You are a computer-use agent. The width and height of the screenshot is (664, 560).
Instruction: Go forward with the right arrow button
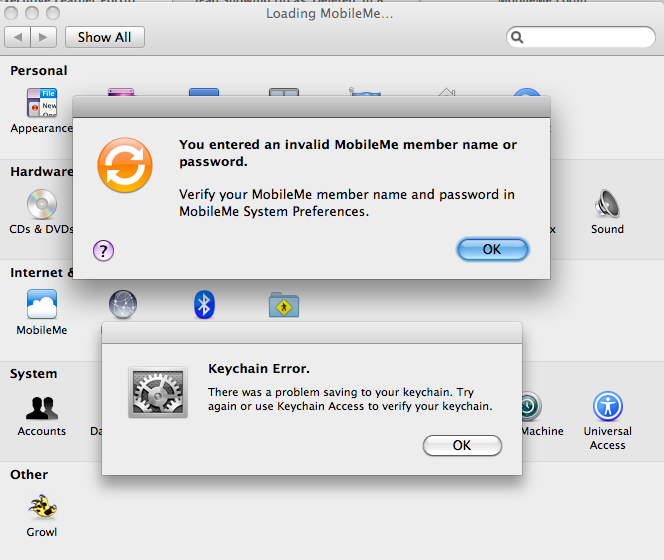(44, 37)
